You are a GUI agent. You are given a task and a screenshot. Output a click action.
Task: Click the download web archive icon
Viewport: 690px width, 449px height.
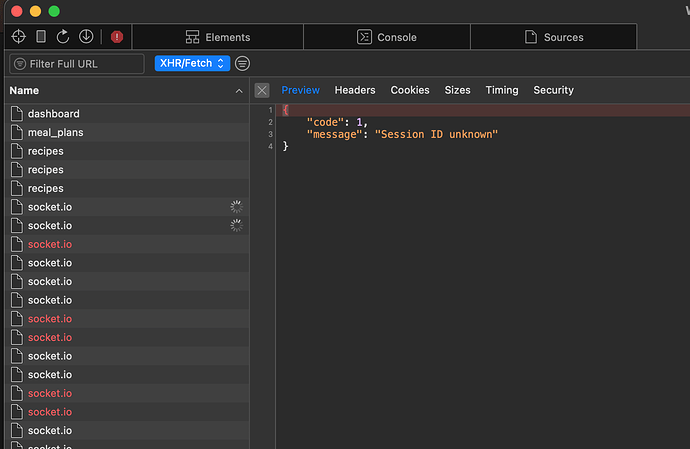[86, 37]
